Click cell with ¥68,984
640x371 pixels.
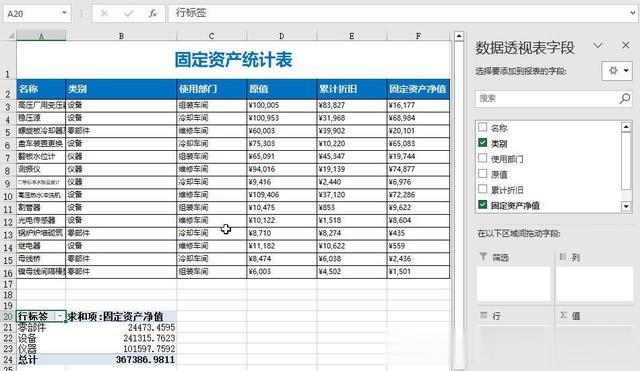coord(418,118)
